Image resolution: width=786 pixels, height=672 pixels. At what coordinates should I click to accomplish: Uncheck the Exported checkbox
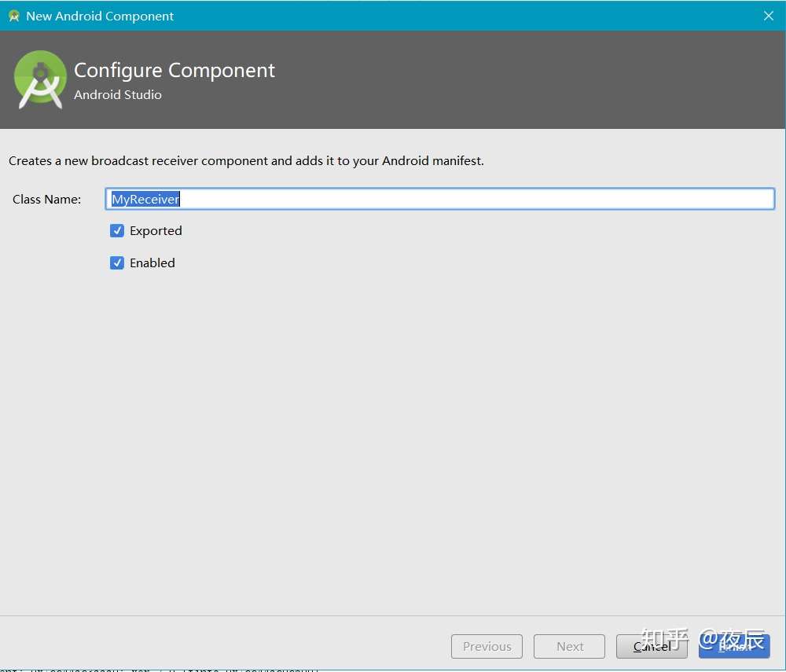point(117,230)
